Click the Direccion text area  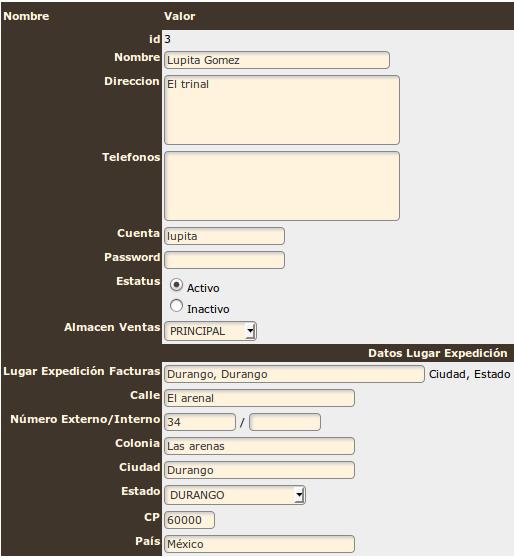point(282,110)
